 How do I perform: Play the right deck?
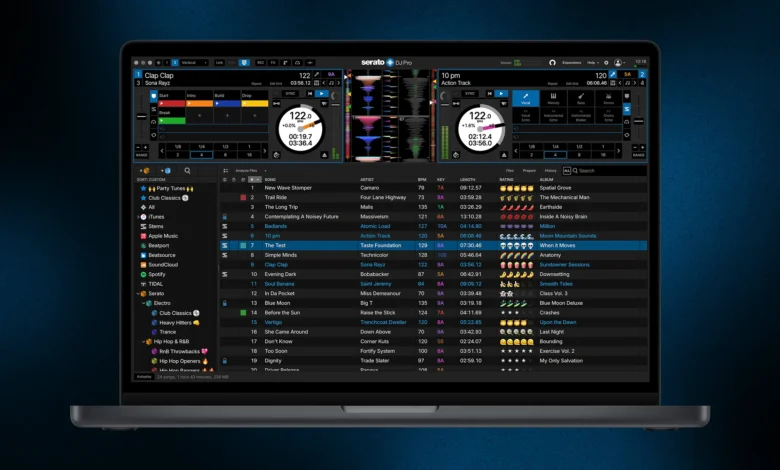point(501,94)
